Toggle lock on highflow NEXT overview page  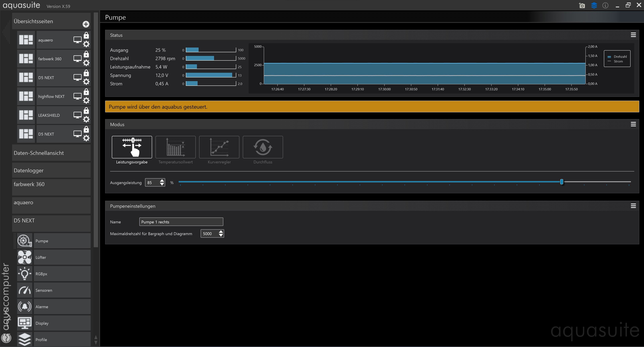pyautogui.click(x=86, y=92)
